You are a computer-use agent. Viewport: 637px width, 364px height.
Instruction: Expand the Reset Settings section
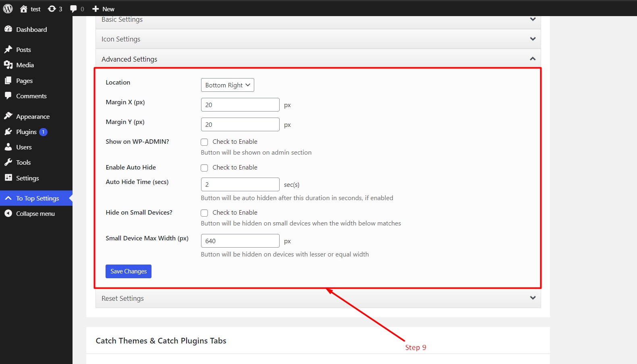tap(318, 298)
